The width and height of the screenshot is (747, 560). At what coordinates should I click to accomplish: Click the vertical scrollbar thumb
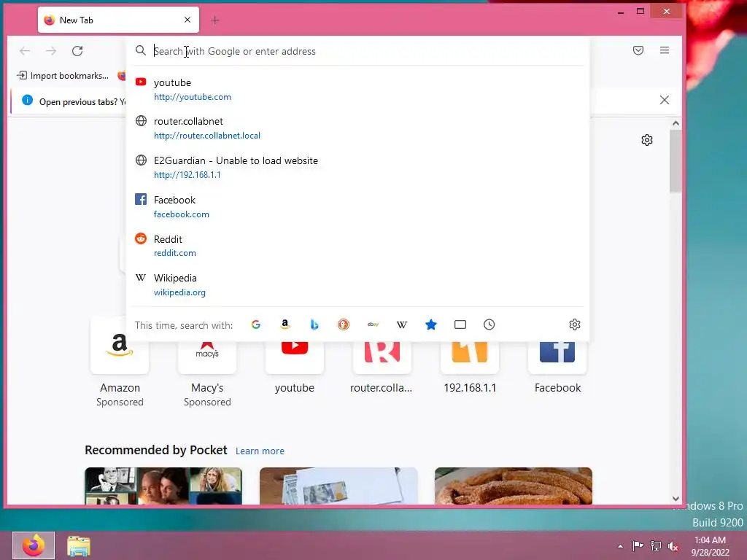676,161
